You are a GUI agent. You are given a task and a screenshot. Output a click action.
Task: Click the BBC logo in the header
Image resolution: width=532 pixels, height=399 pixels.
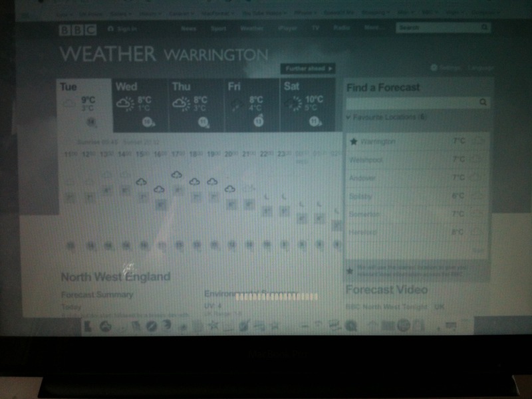pyautogui.click(x=78, y=30)
